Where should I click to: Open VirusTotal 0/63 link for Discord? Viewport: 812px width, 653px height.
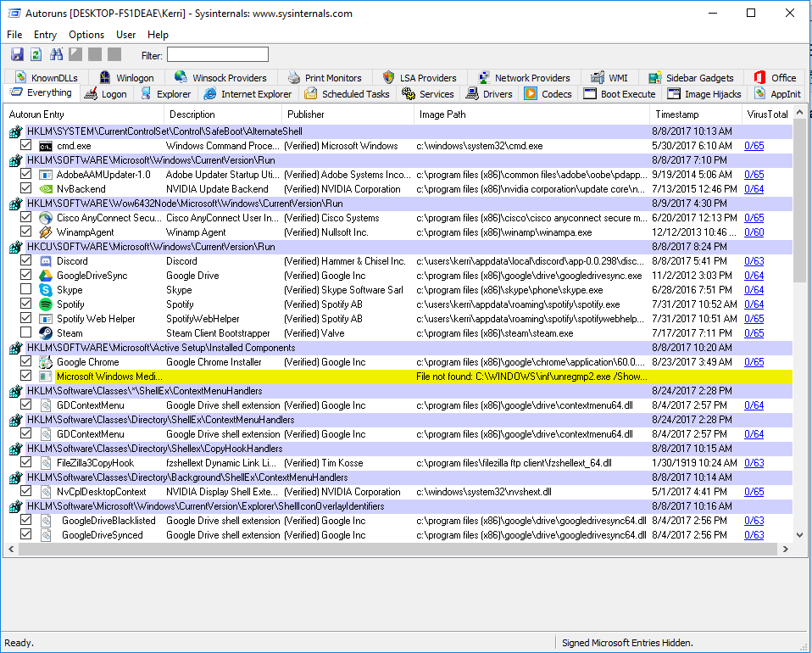[754, 261]
